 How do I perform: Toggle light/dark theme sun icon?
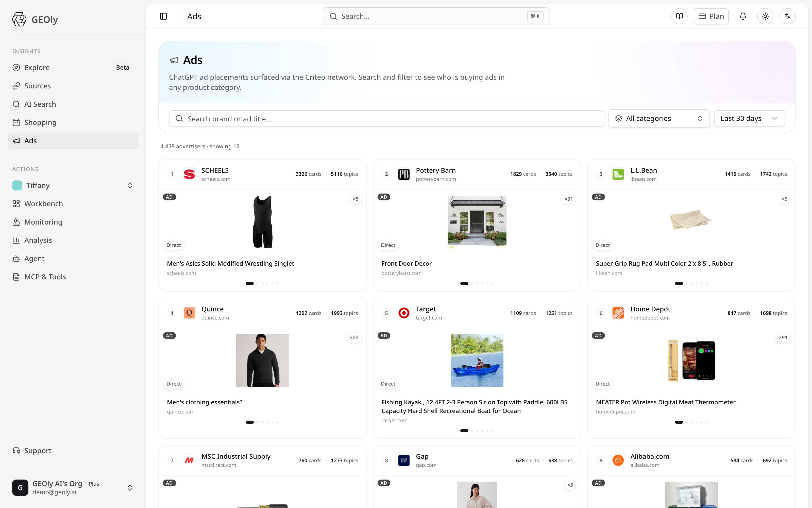click(x=765, y=16)
